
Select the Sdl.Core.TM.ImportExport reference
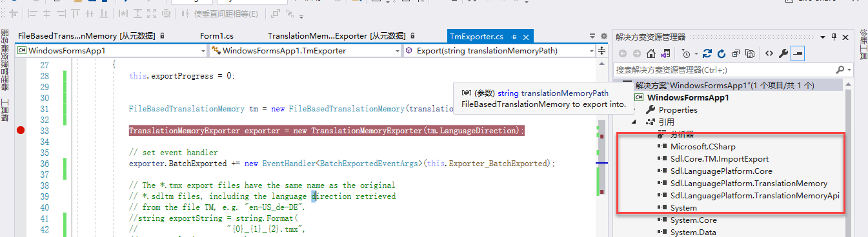(x=719, y=158)
